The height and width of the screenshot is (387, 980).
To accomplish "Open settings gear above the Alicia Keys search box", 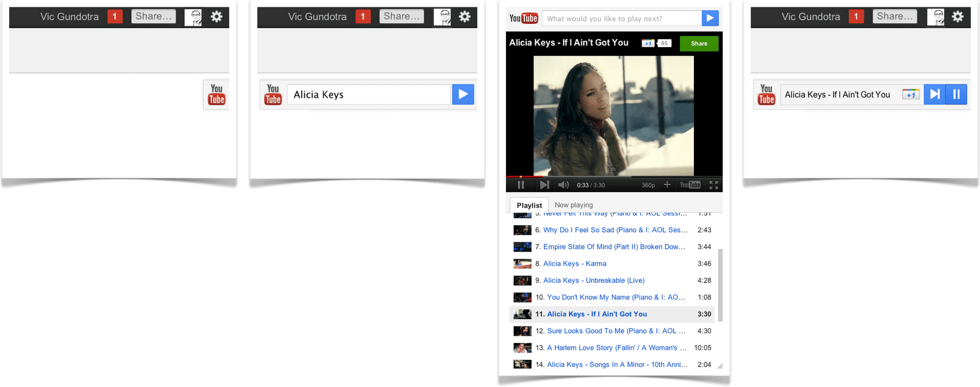I will tap(465, 17).
